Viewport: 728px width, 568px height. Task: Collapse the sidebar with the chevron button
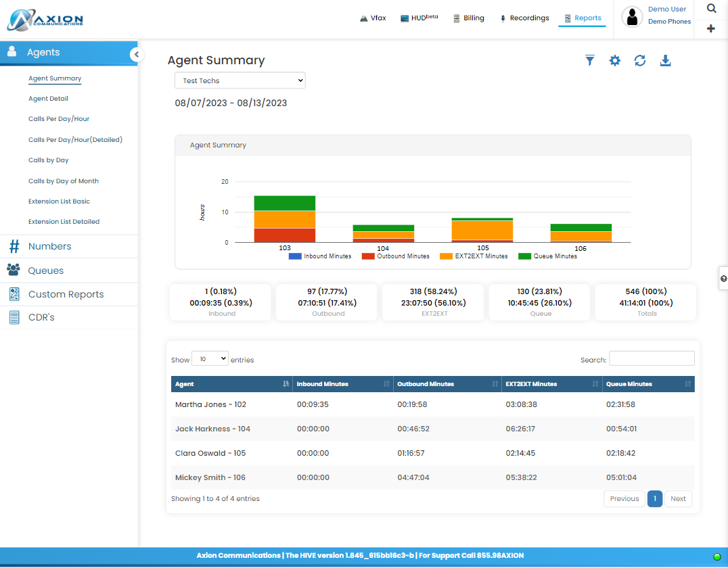137,54
